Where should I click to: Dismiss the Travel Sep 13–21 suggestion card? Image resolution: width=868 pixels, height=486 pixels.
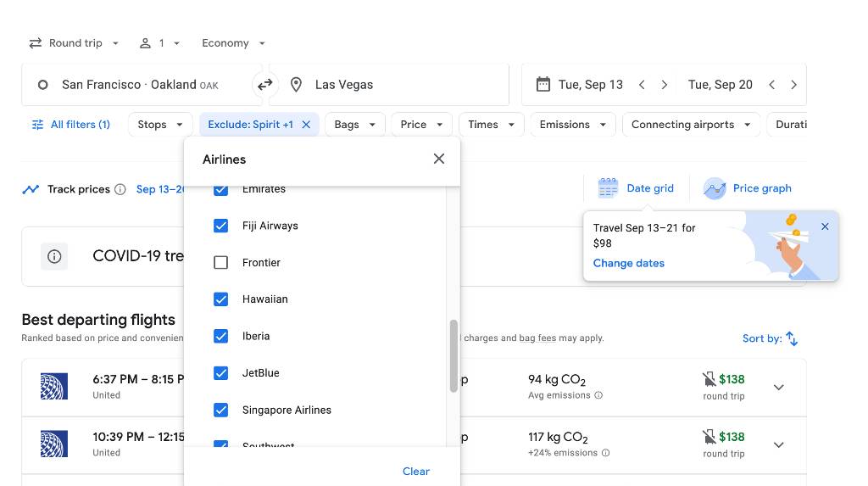pyautogui.click(x=825, y=226)
